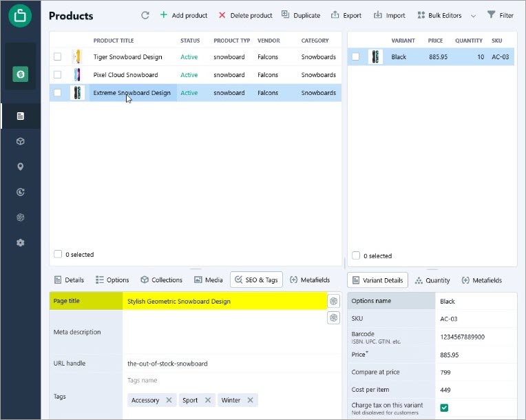Switch to the Media tab

209,280
